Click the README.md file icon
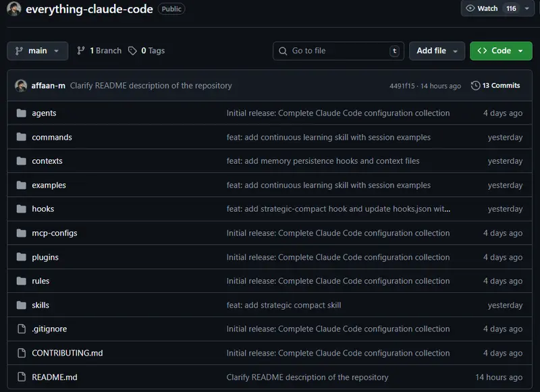The width and height of the screenshot is (540, 392). click(x=21, y=377)
